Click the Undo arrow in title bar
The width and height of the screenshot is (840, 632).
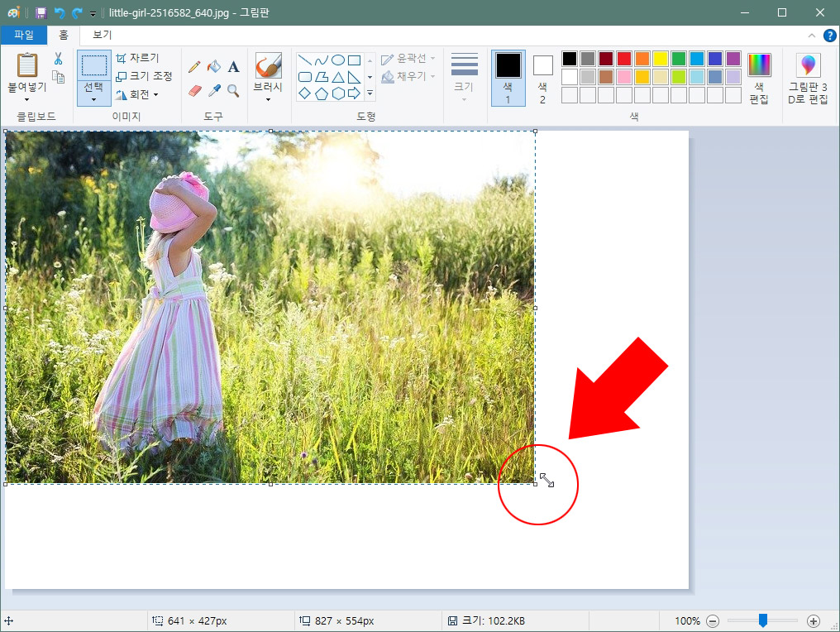pos(59,13)
